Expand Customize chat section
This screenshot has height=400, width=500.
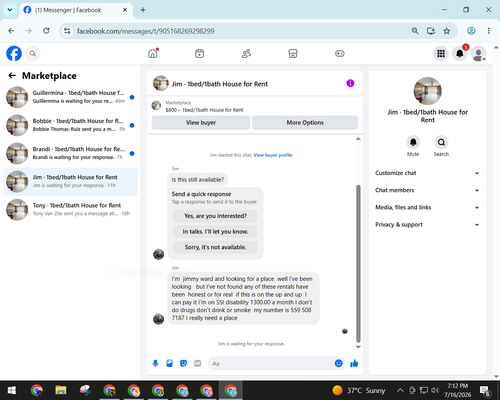pos(427,173)
